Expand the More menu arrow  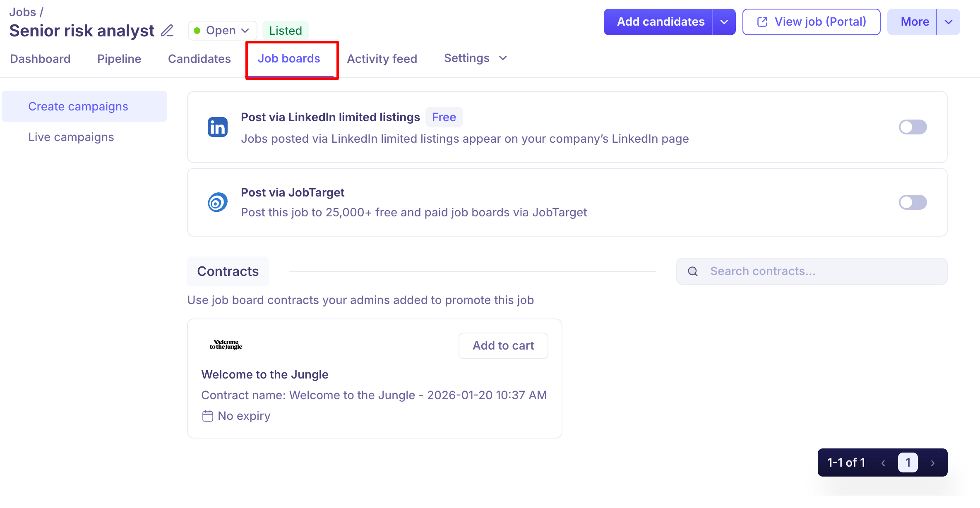948,22
